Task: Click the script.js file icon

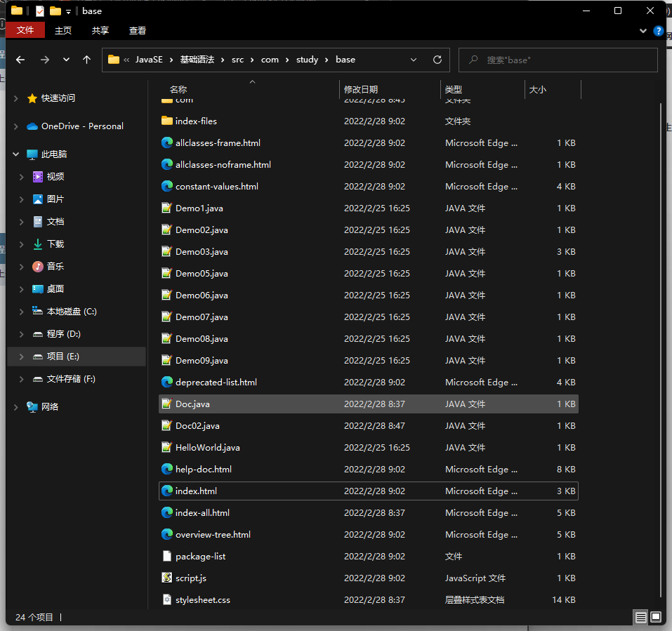Action: [x=166, y=578]
